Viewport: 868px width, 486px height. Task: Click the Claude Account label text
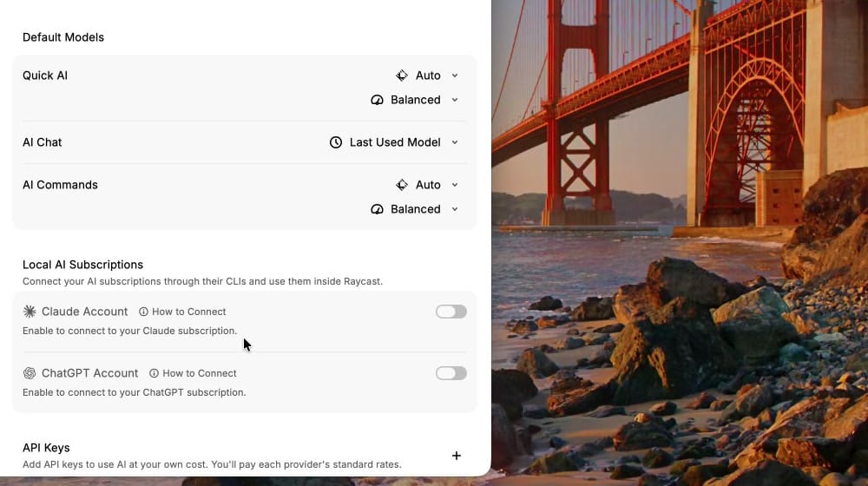85,312
